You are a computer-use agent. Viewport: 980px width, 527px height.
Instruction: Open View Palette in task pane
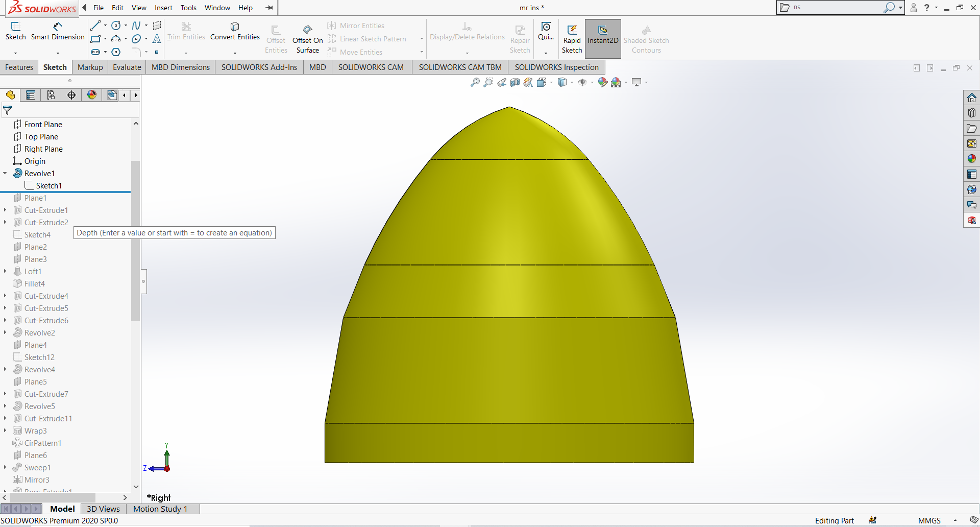(x=972, y=143)
